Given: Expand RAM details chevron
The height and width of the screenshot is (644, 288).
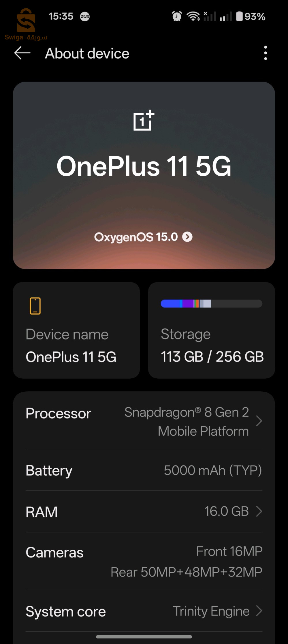Looking at the screenshot, I should [x=259, y=511].
